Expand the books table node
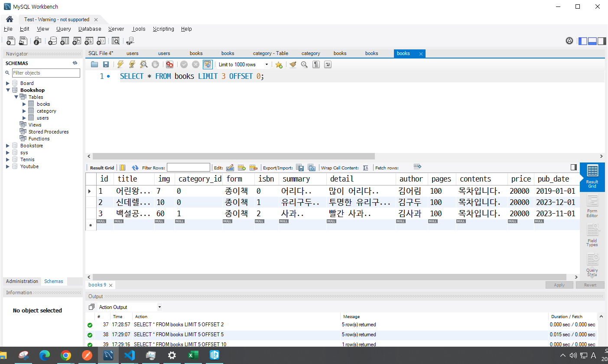The image size is (608, 364). (x=24, y=104)
